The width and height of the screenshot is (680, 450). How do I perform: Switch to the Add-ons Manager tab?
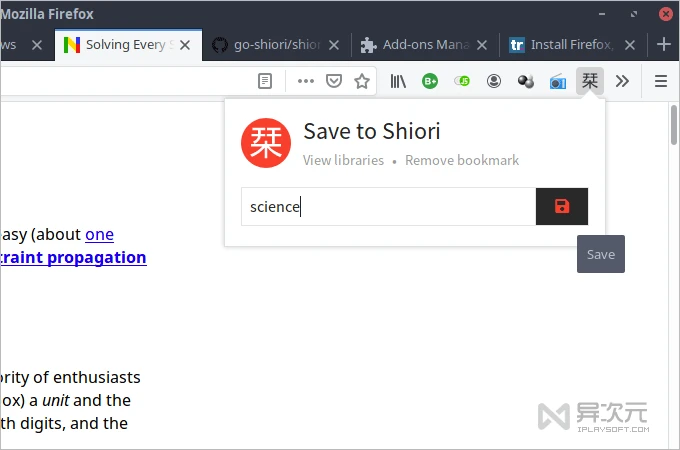pyautogui.click(x=424, y=45)
